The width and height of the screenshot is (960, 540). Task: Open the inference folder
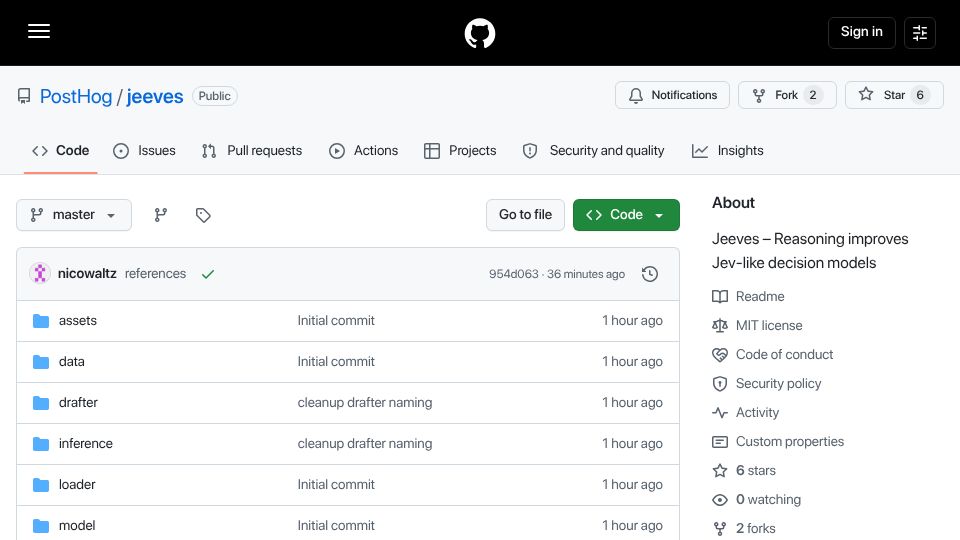coord(86,444)
